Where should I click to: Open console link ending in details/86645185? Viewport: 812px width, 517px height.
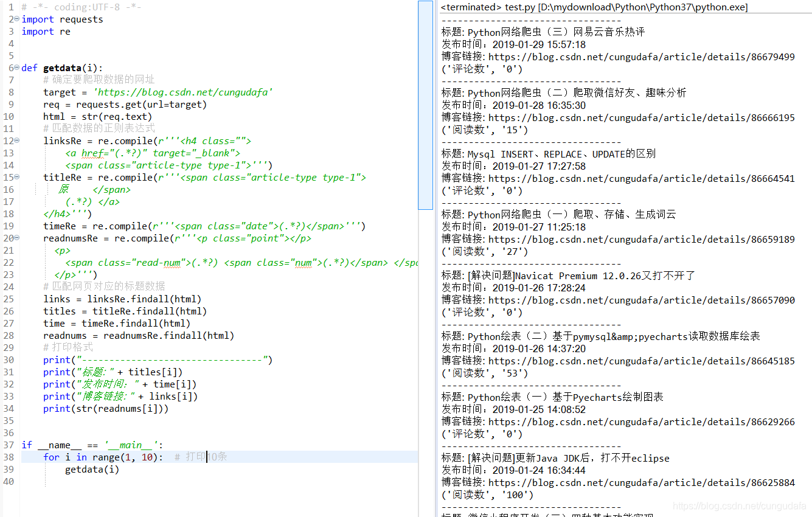pyautogui.click(x=642, y=361)
